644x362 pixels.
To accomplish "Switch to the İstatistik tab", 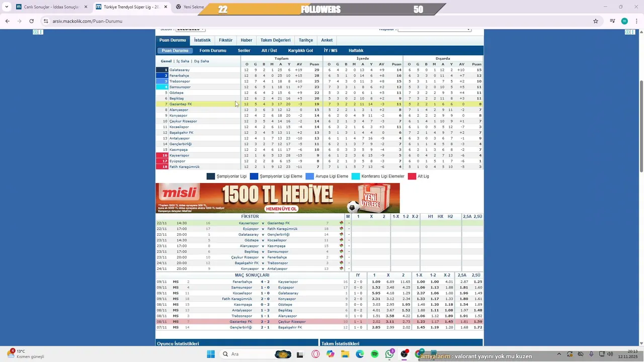I will [202, 40].
